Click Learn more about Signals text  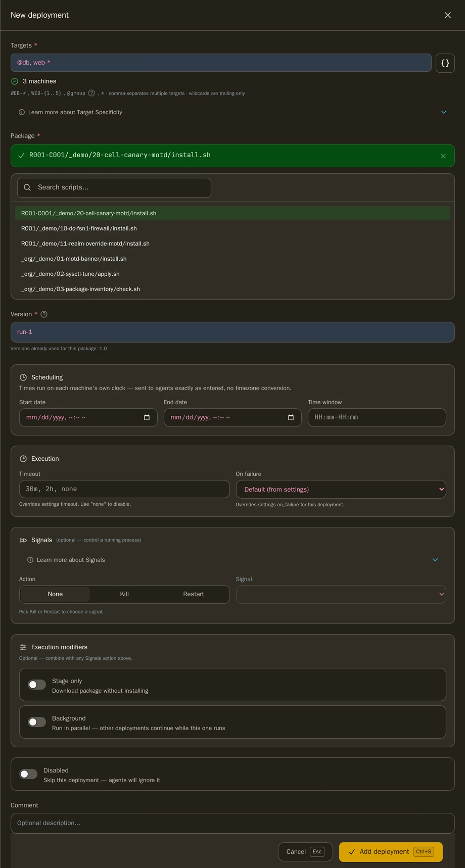click(71, 560)
